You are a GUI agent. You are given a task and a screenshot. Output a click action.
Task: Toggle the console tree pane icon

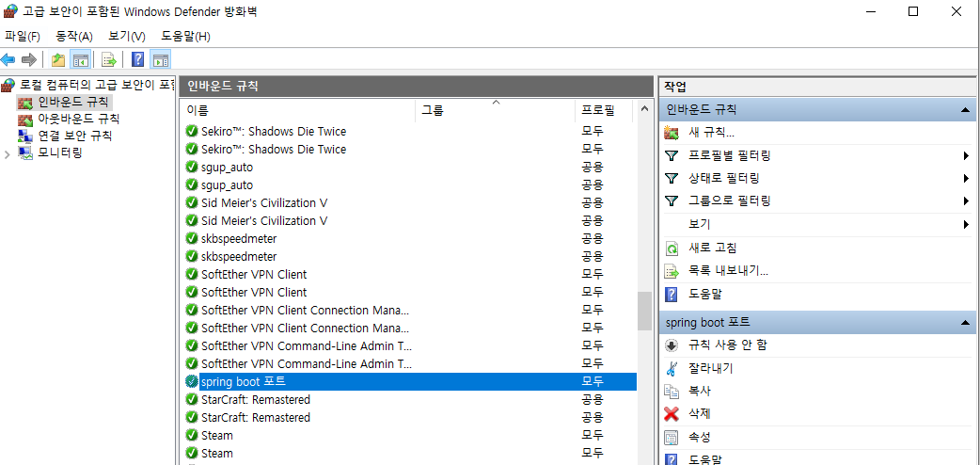pyautogui.click(x=81, y=60)
